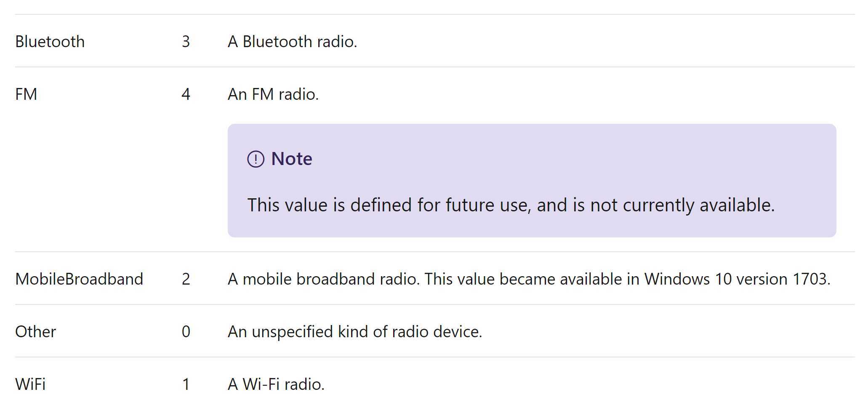
Task: Click the future use note text
Action: click(x=511, y=205)
